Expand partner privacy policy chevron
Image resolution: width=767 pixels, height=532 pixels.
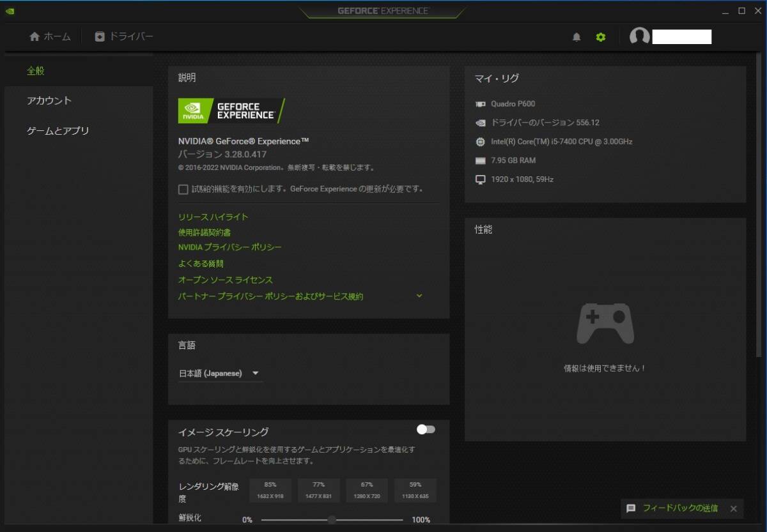(419, 296)
